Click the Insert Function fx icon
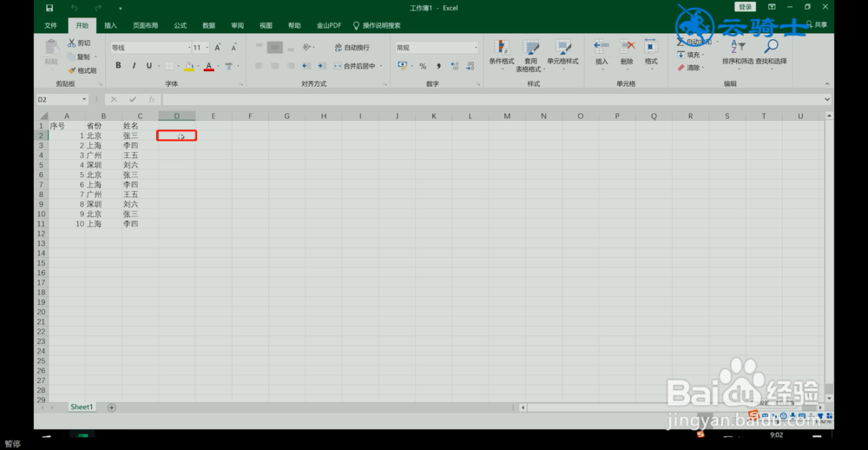 [151, 99]
